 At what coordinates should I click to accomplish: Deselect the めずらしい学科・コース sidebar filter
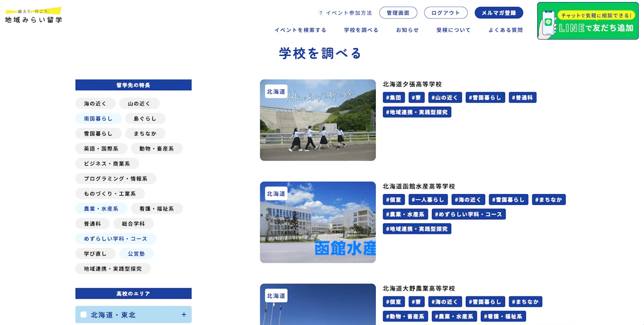[x=115, y=239]
